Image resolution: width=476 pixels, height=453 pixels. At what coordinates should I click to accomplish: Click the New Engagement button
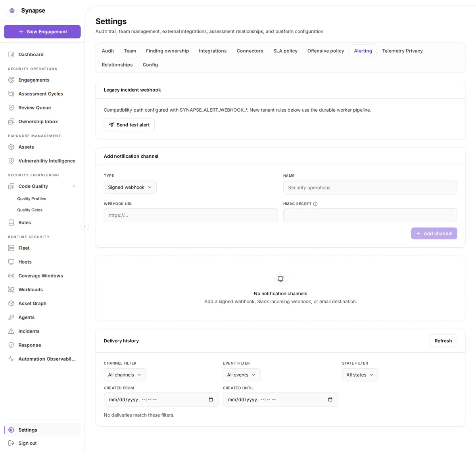click(x=42, y=32)
